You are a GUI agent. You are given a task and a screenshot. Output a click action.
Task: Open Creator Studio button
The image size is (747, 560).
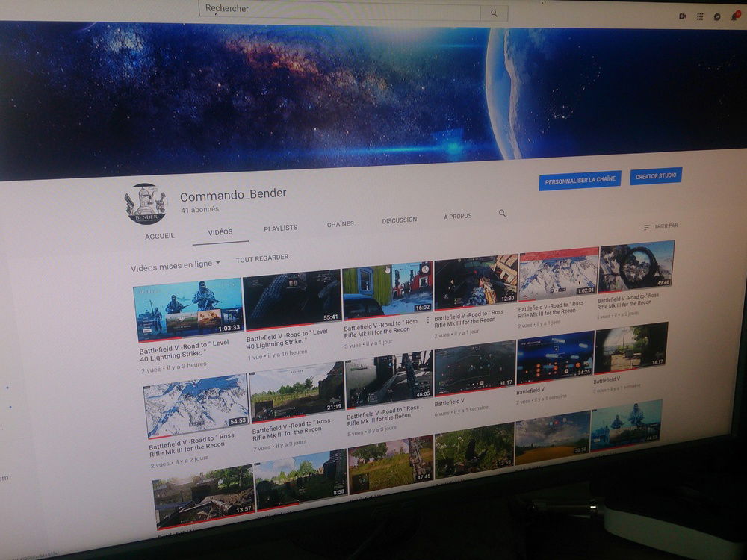click(656, 176)
